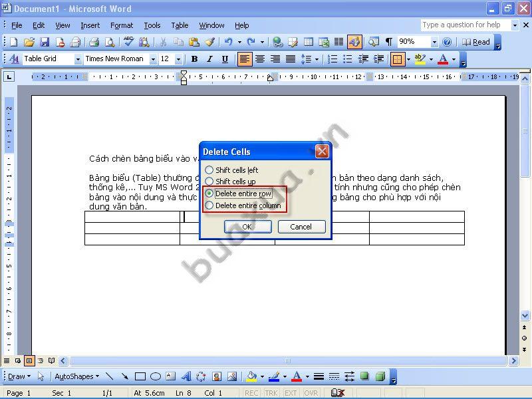Click the Insert Hyperlink globe icon
Viewport: 532px width, 399px height.
click(x=277, y=42)
